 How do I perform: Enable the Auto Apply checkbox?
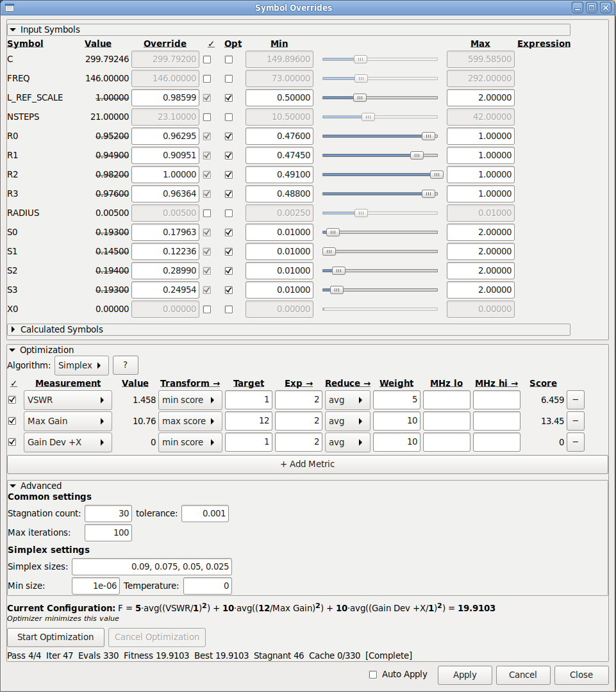373,674
